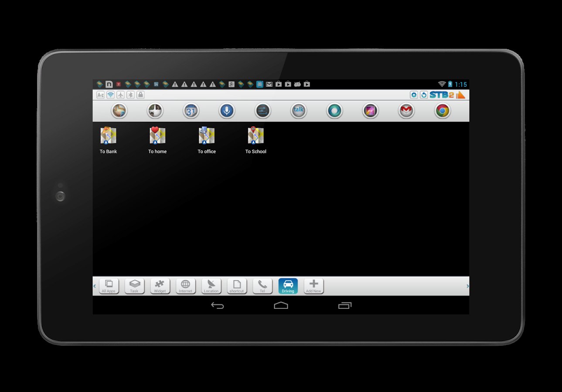The height and width of the screenshot is (392, 562).
Task: Open Gmail from the dock
Action: pyautogui.click(x=406, y=111)
